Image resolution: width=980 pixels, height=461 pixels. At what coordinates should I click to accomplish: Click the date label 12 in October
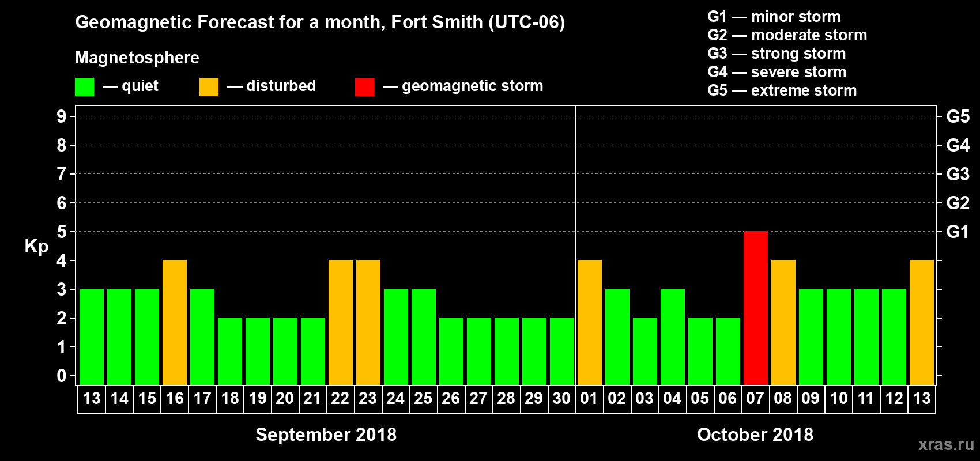(894, 398)
